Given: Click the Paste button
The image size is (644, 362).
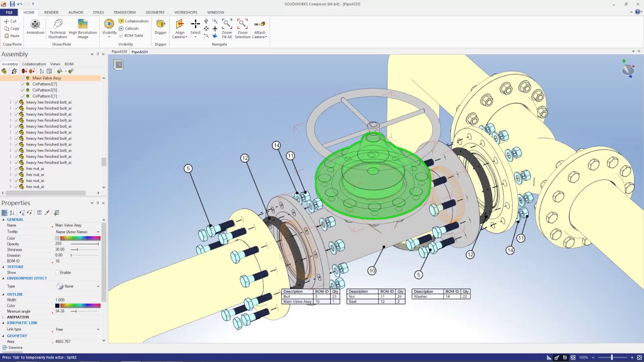Looking at the screenshot, I should [x=11, y=36].
